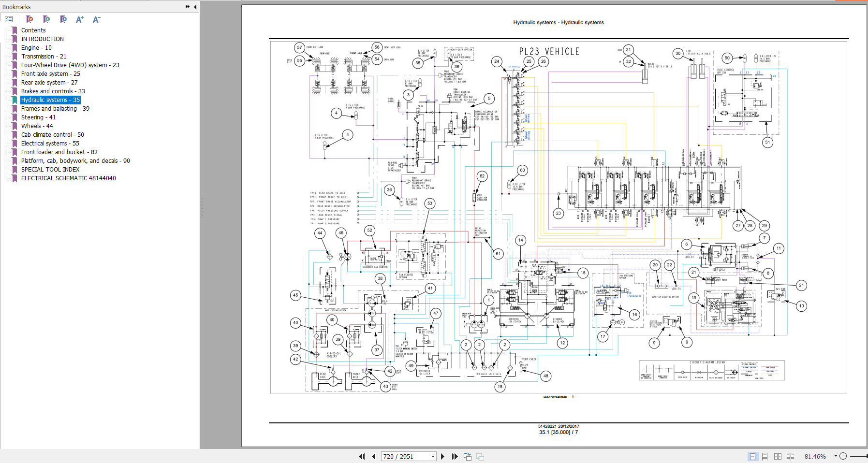Collapse the Bookmarks panel

(195, 7)
